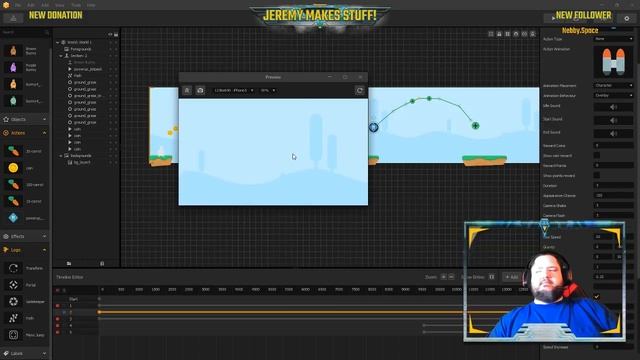Click the first Preview window toolbar icon
Screen dimensions: 640x360
187,90
